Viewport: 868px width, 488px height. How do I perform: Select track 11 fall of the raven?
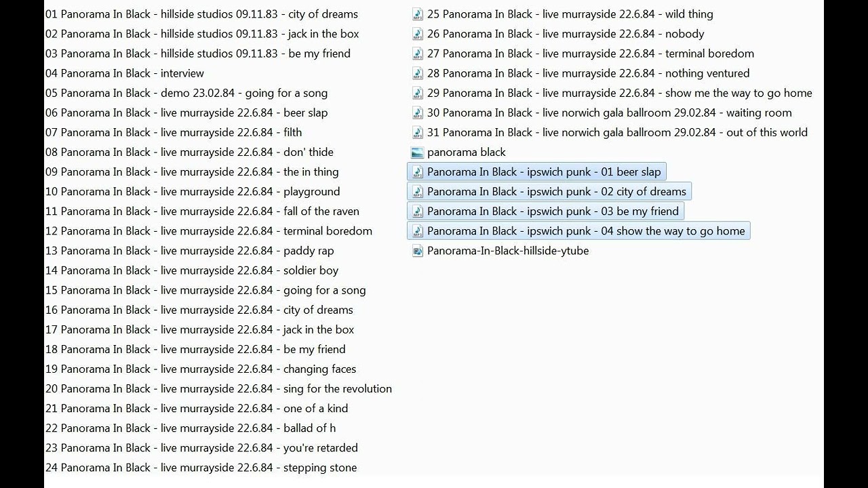[202, 211]
